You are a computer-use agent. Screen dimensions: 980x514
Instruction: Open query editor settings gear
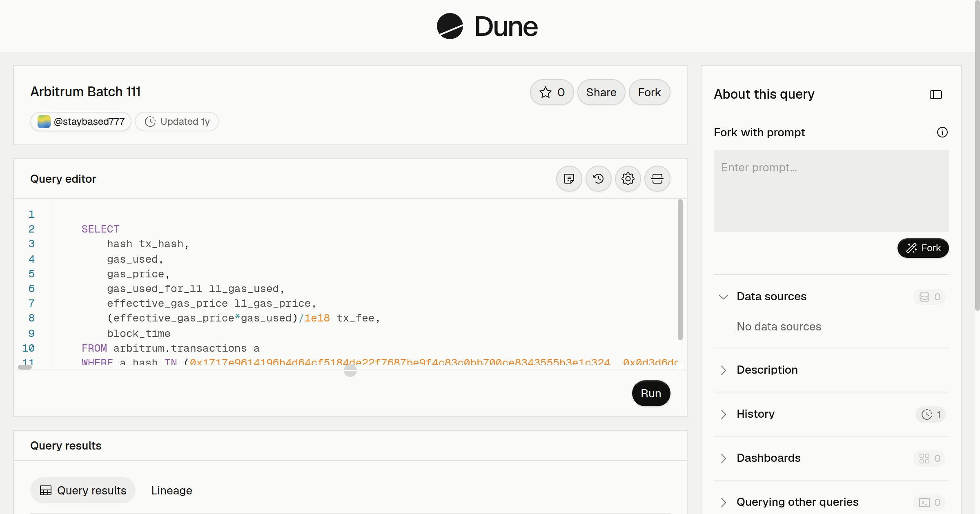pos(628,179)
